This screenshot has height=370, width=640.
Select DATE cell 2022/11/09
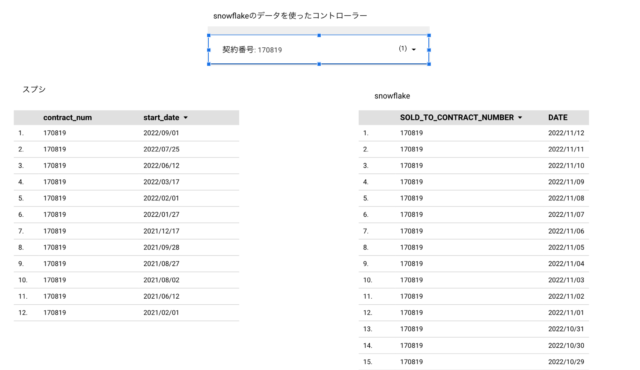pos(566,182)
